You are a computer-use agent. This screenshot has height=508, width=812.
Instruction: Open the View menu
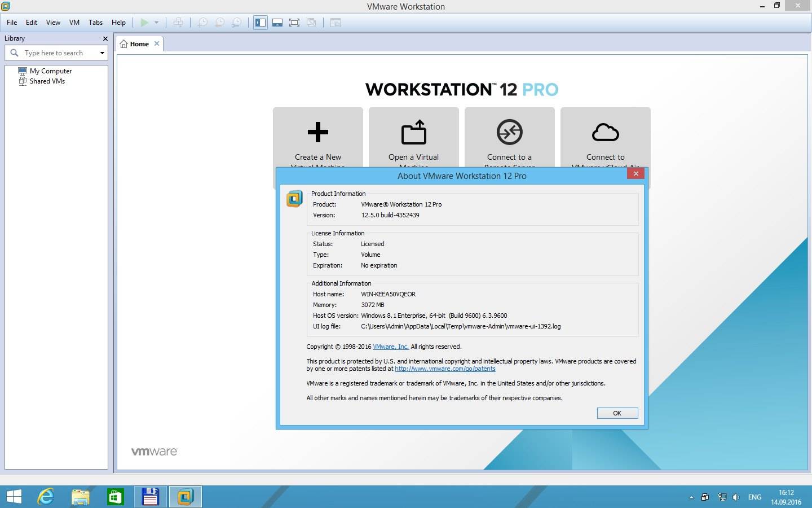(53, 23)
